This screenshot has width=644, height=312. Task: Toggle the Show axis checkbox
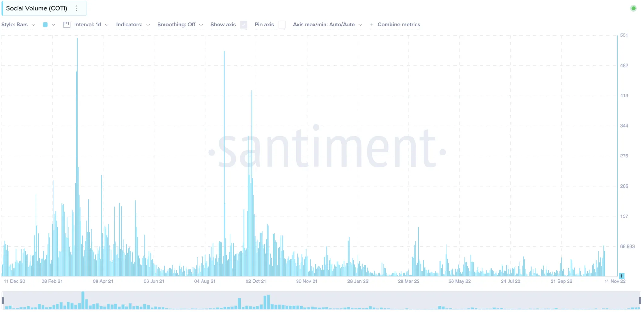(243, 25)
